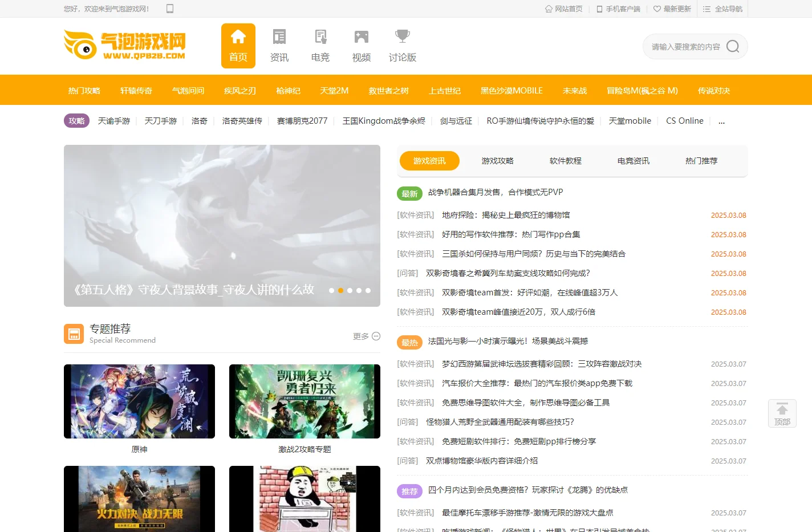Open 疾风之刃 in the orange menu bar

coord(240,91)
